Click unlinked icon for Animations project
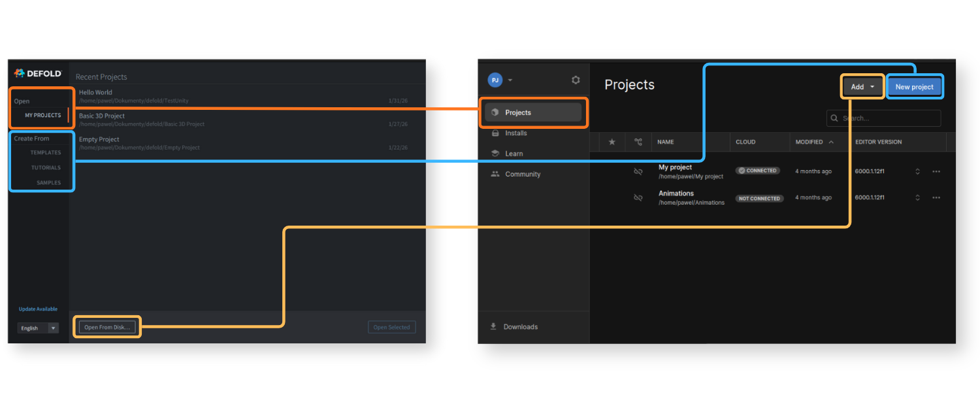This screenshot has height=412, width=980. 638,197
